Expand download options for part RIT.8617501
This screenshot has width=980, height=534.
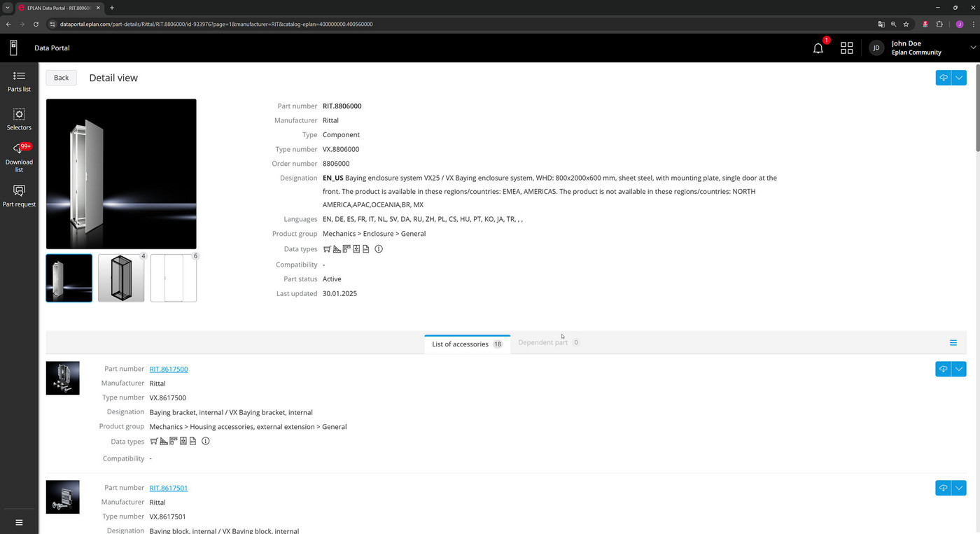(x=958, y=488)
